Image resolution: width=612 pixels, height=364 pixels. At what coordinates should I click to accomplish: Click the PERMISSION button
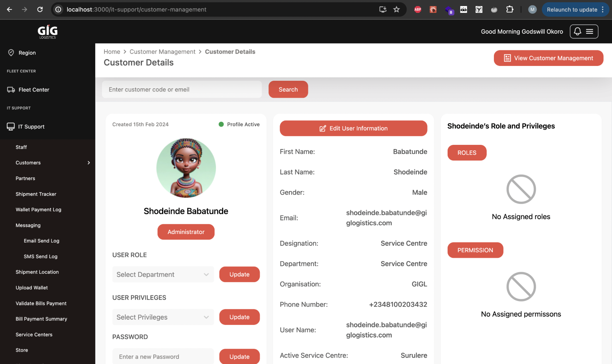click(475, 250)
